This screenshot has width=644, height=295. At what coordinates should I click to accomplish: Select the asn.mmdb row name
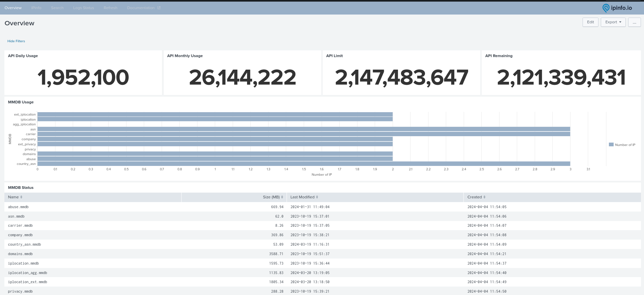point(16,216)
